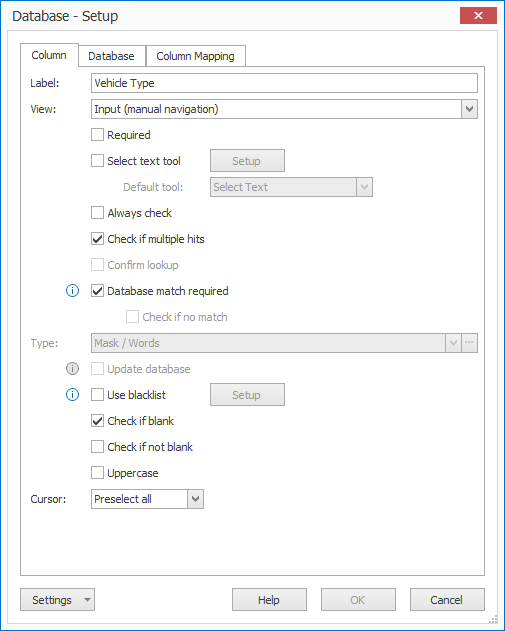Close the Database Setup dialog
This screenshot has height=631, width=505.
click(x=478, y=16)
